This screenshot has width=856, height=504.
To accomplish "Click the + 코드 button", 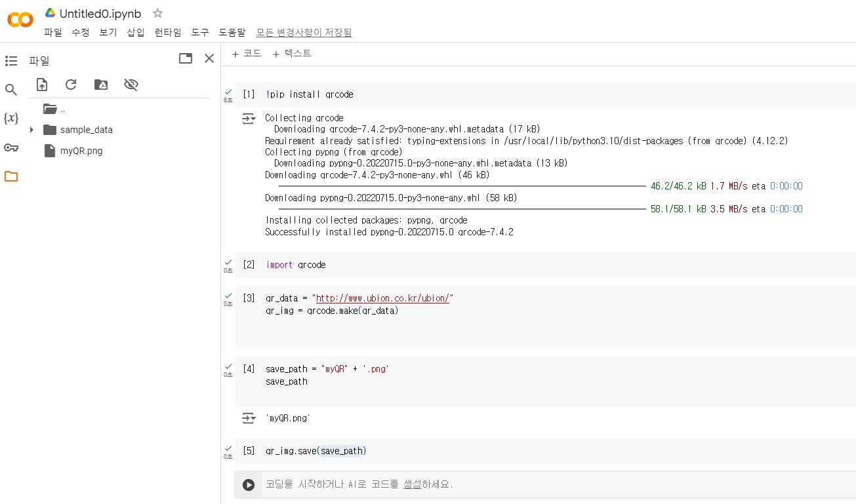I will click(247, 54).
